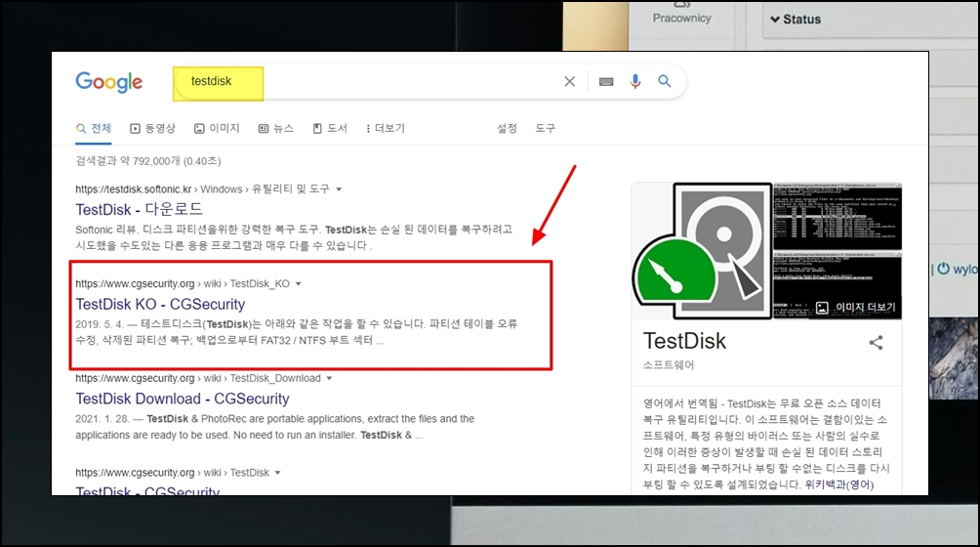Open 설정 search settings
980x547 pixels.
(507, 128)
